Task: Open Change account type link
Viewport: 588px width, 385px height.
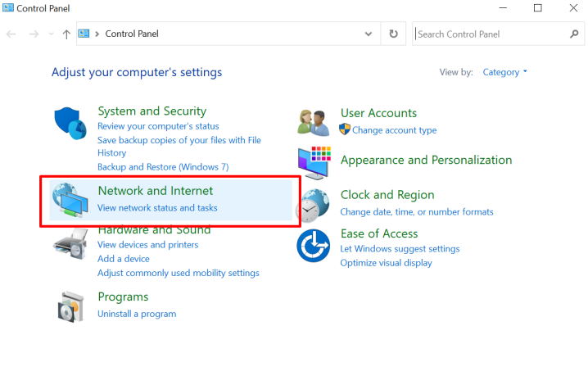Action: pos(394,130)
